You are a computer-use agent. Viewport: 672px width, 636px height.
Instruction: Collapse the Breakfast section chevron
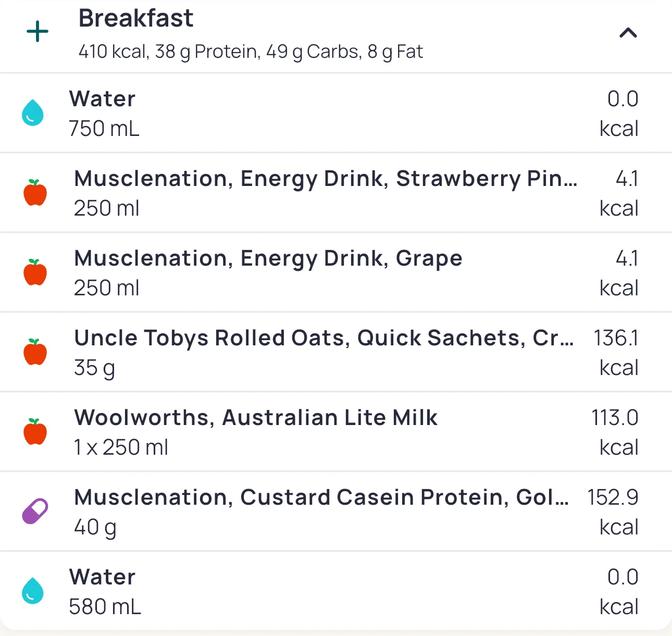coord(628,33)
